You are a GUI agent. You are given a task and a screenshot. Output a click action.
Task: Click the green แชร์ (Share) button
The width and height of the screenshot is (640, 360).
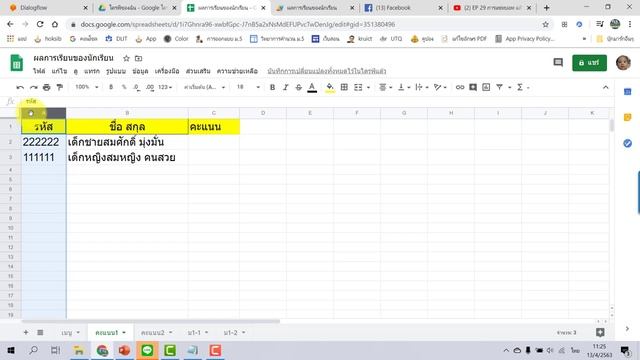tap(589, 63)
